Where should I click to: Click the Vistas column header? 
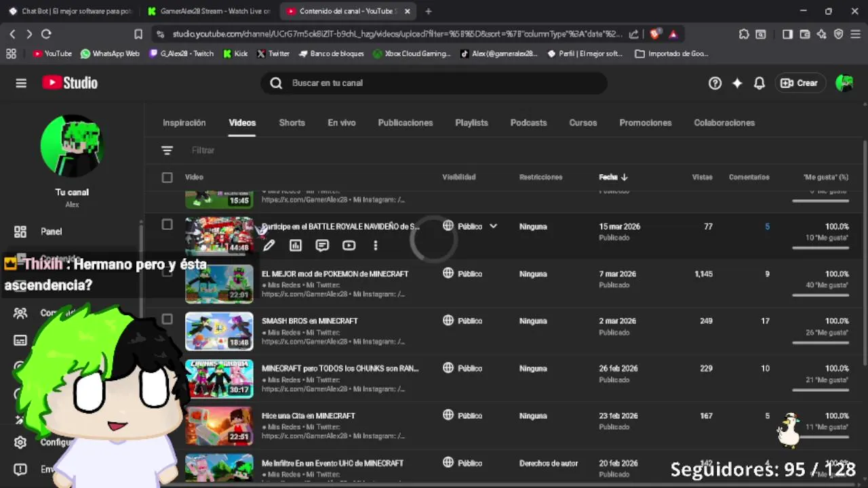point(702,177)
